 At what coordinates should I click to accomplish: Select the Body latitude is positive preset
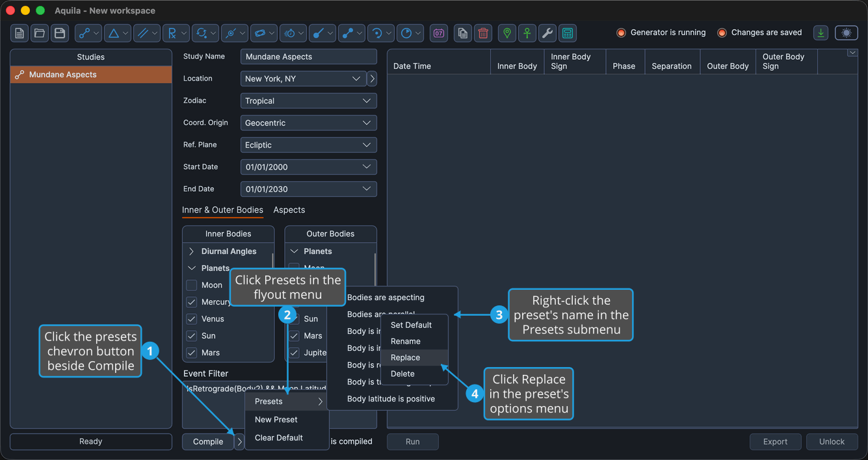[x=392, y=399]
